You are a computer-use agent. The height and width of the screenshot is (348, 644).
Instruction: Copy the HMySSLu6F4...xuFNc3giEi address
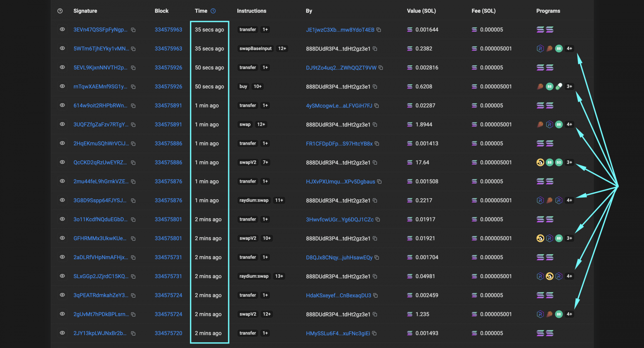(x=374, y=334)
